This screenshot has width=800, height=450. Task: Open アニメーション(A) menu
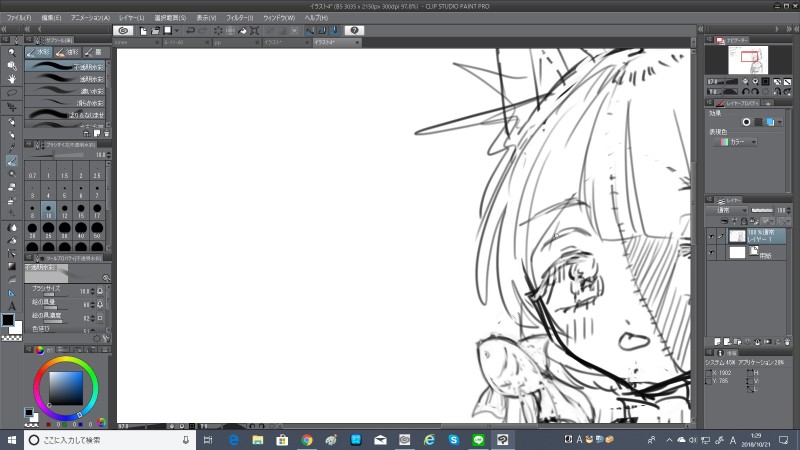coord(90,18)
